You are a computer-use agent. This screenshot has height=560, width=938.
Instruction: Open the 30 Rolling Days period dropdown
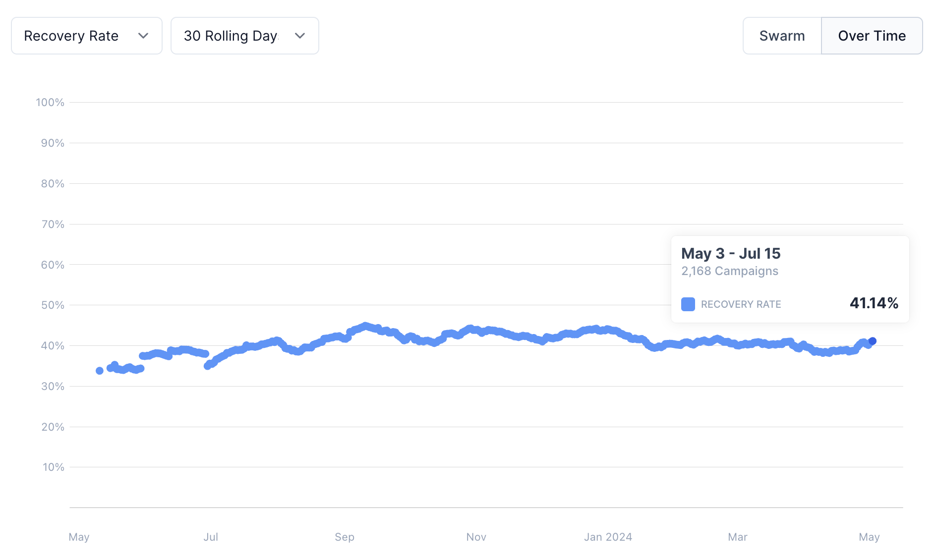245,36
